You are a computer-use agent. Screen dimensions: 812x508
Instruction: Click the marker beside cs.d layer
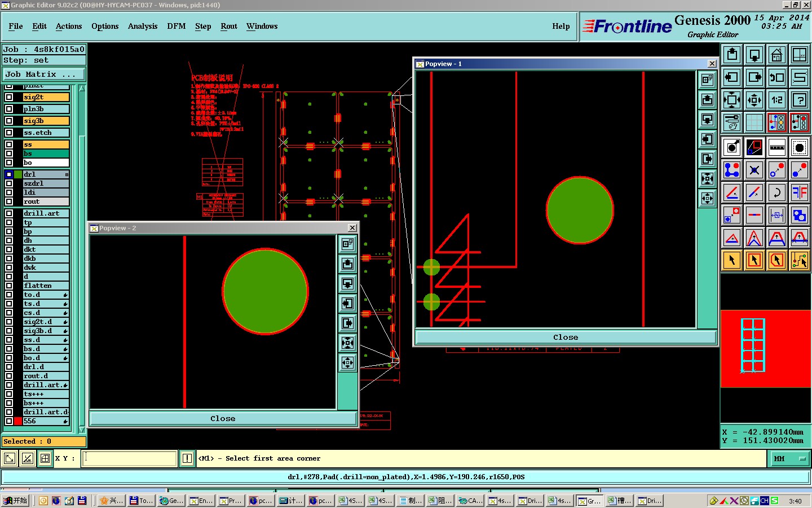(65, 313)
